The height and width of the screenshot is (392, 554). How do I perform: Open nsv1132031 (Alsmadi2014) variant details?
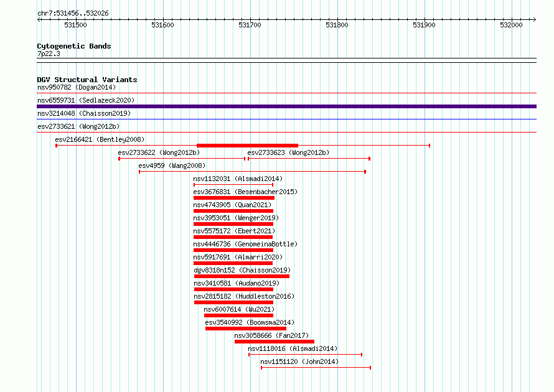(x=238, y=179)
